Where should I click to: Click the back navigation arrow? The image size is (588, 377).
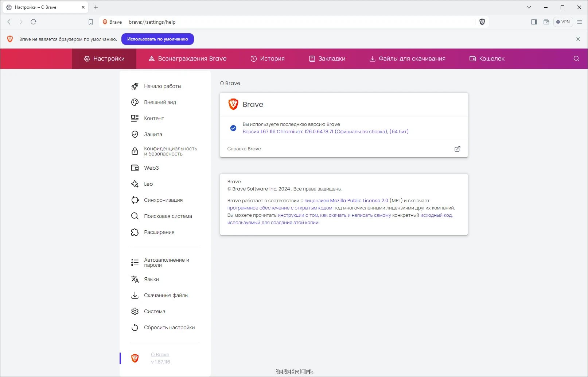(9, 22)
